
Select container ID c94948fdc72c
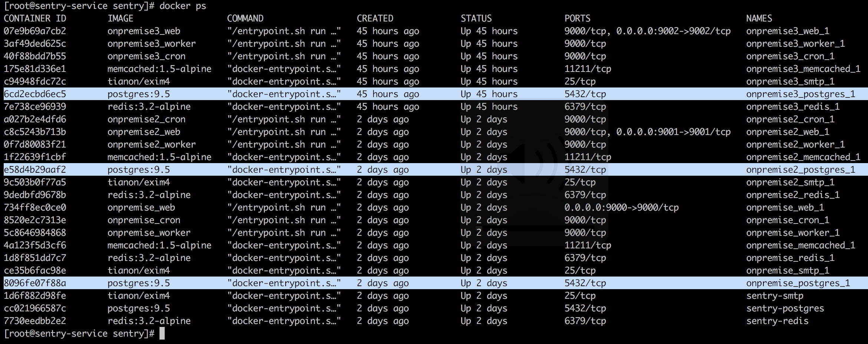click(x=35, y=82)
